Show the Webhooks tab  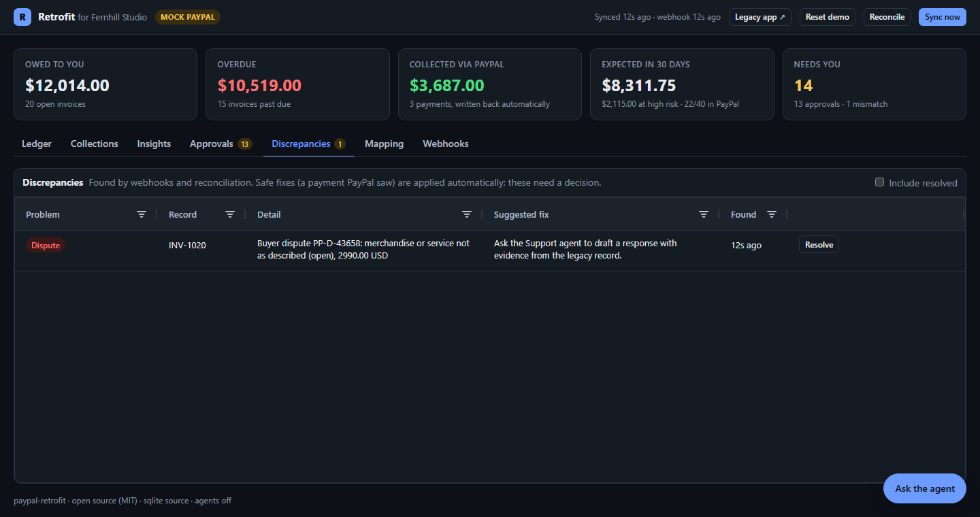446,144
